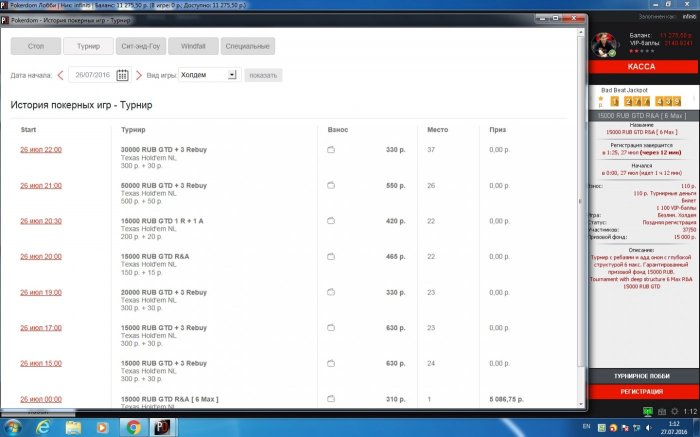Click EN language indicator in taskbar
Image resolution: width=700 pixels, height=437 pixels.
point(587,426)
